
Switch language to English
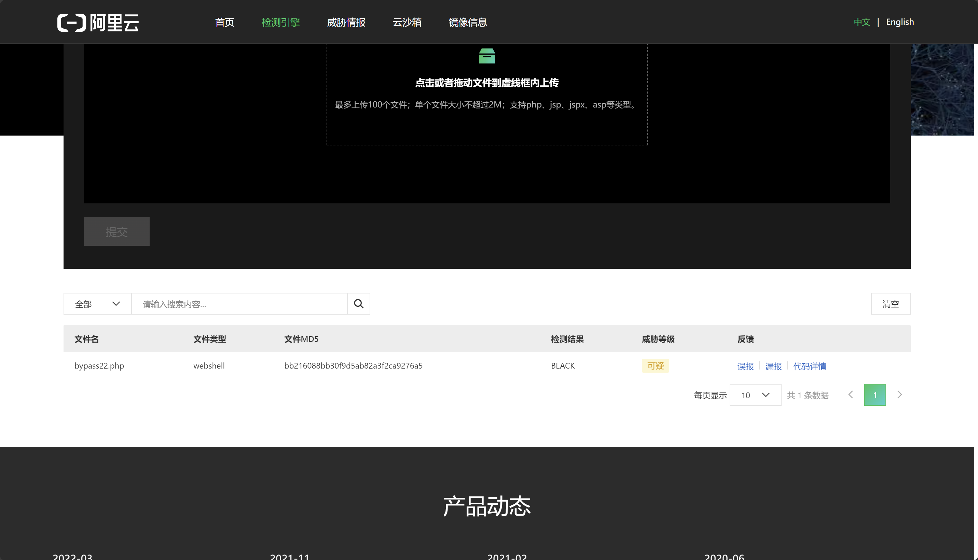899,22
